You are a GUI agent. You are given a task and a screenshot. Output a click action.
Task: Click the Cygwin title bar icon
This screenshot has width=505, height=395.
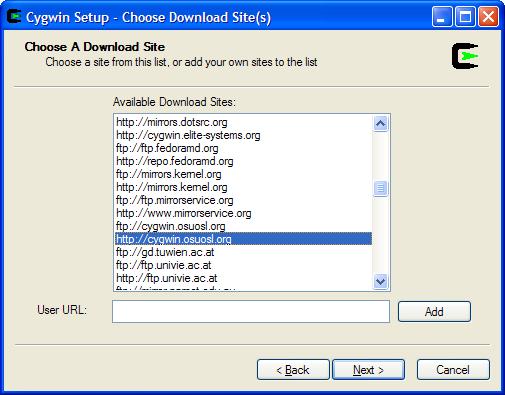tap(14, 17)
